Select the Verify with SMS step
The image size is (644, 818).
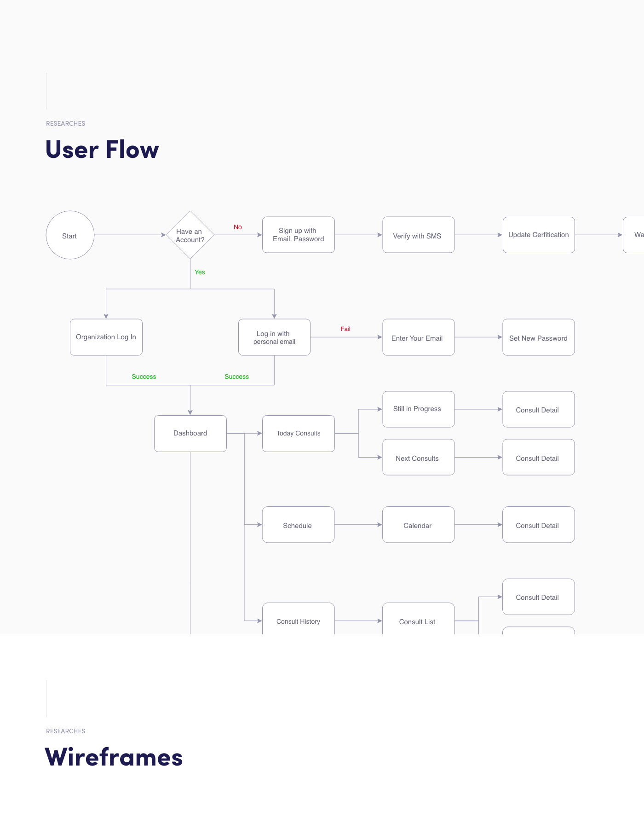click(x=418, y=235)
